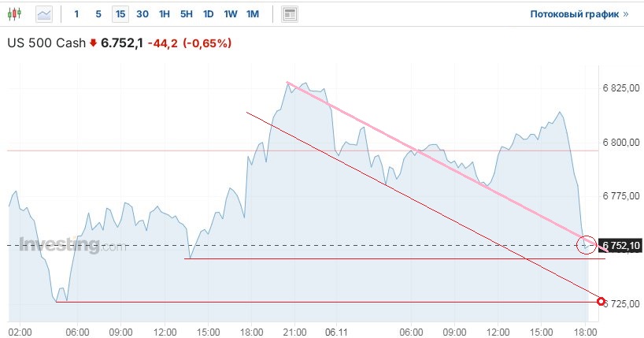Click the black 6 752,10 price label
This screenshot has height=338, width=644.
click(x=621, y=246)
